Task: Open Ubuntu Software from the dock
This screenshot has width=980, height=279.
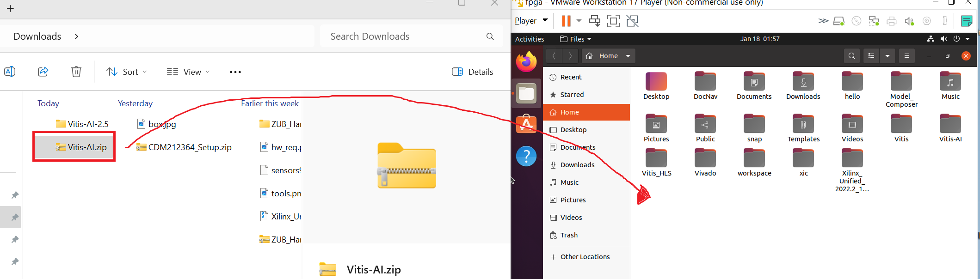Action: tap(526, 124)
